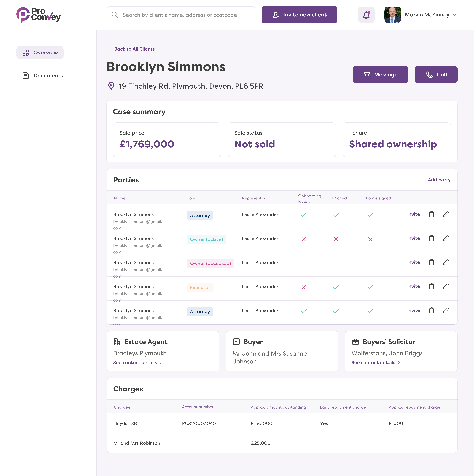Click the Estate Agent building icon

pyautogui.click(x=117, y=342)
